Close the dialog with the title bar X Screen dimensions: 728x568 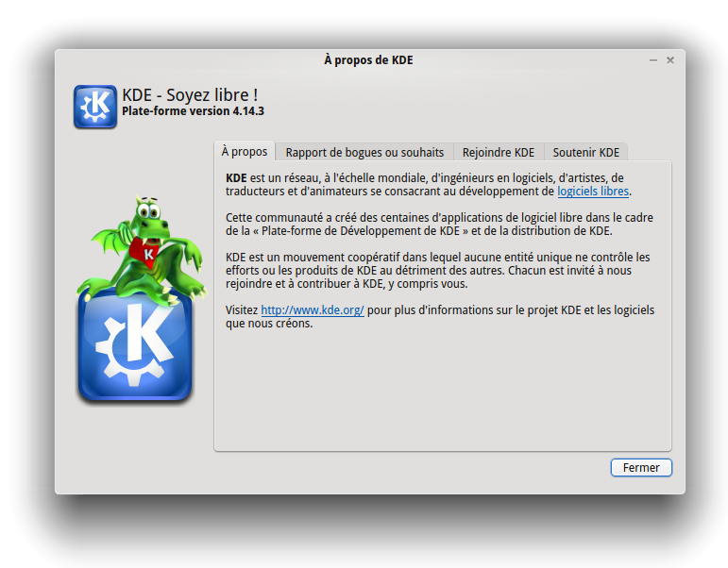click(670, 60)
